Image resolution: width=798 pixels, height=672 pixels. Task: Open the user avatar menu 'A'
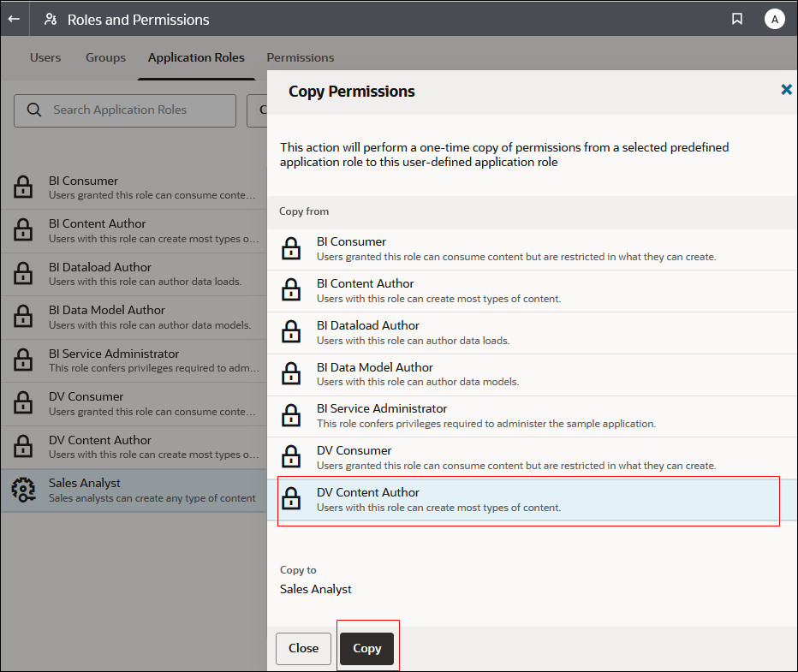pos(774,20)
